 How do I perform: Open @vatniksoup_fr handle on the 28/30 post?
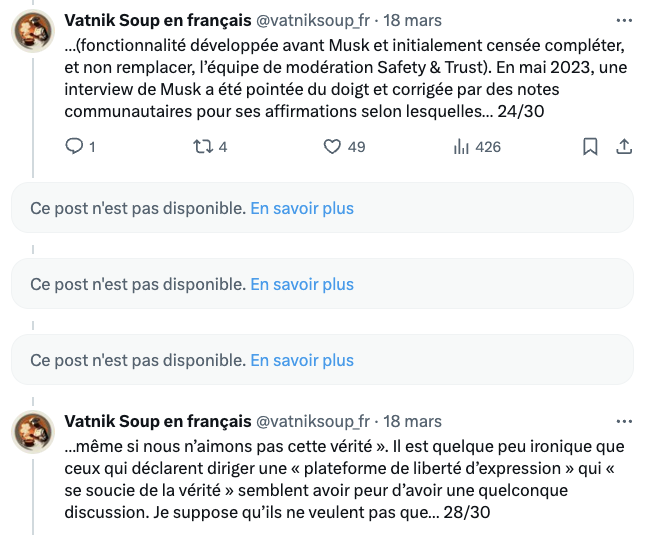click(313, 421)
